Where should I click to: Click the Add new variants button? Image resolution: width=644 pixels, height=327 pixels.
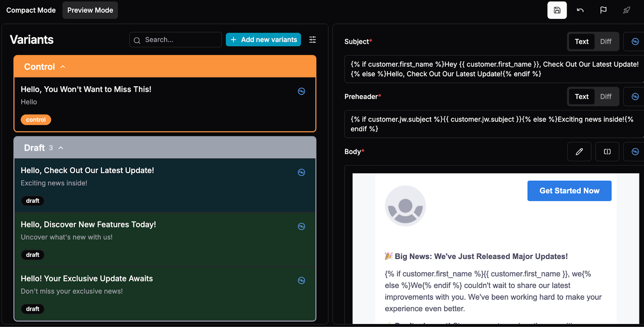point(263,40)
